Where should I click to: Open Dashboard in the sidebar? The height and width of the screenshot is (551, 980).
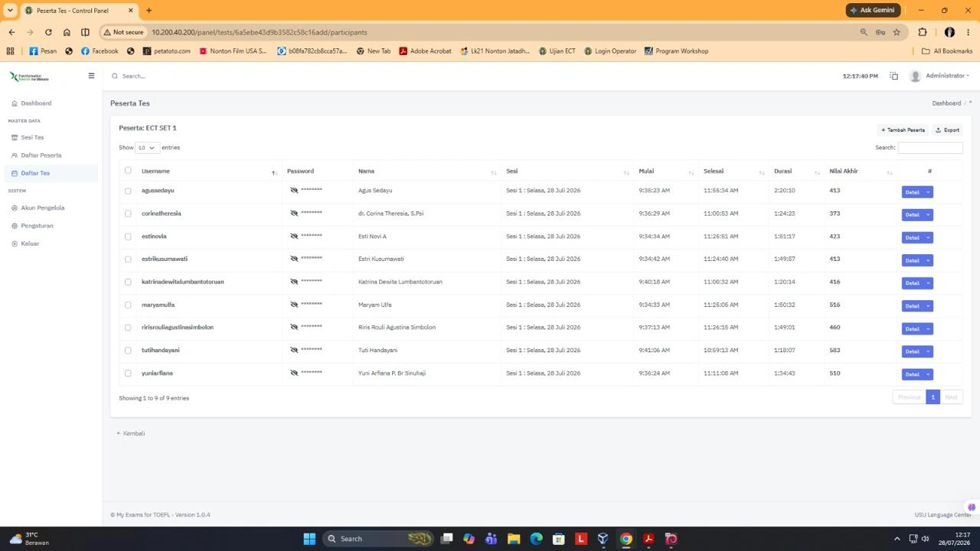36,103
